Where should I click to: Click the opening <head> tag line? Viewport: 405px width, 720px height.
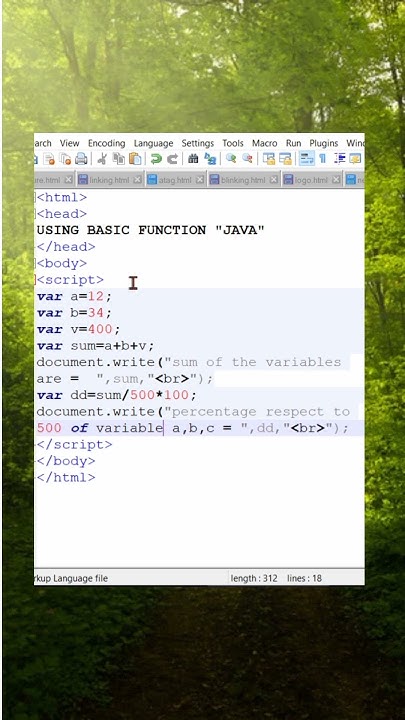pos(62,214)
